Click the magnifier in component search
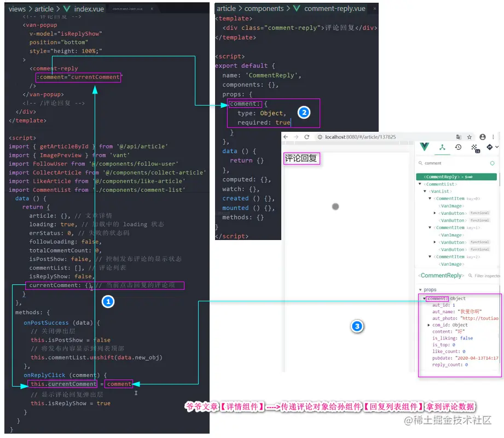504x438 pixels. pyautogui.click(x=420, y=163)
